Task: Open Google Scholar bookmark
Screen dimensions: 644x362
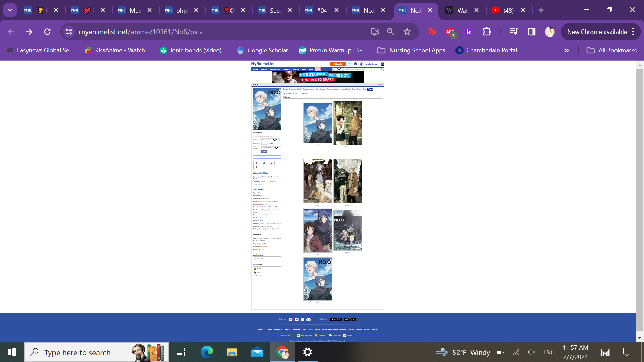Action: [x=262, y=50]
